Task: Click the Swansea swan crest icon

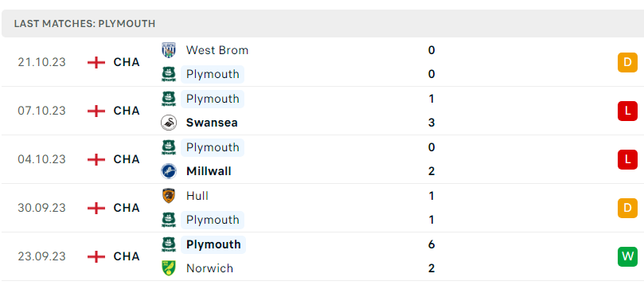Action: (169, 123)
